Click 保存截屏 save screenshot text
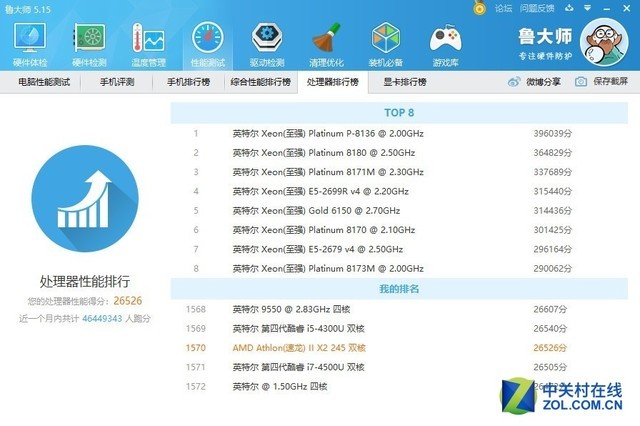640x426 pixels. point(611,81)
